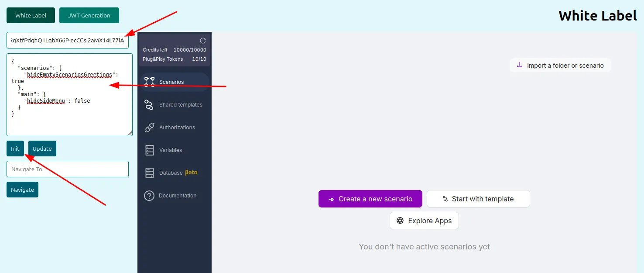The width and height of the screenshot is (644, 273).
Task: Switch to the White Label tab
Action: click(31, 15)
